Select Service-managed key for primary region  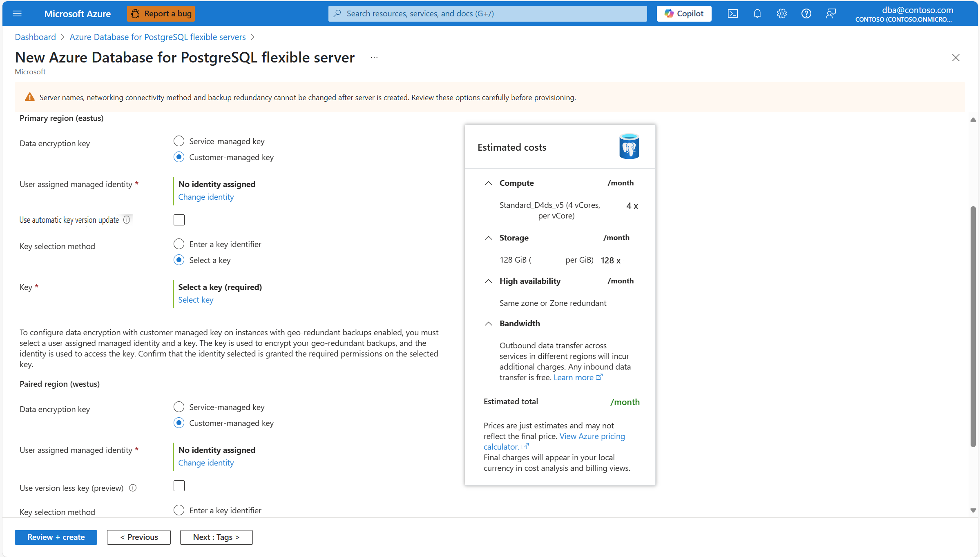click(179, 141)
